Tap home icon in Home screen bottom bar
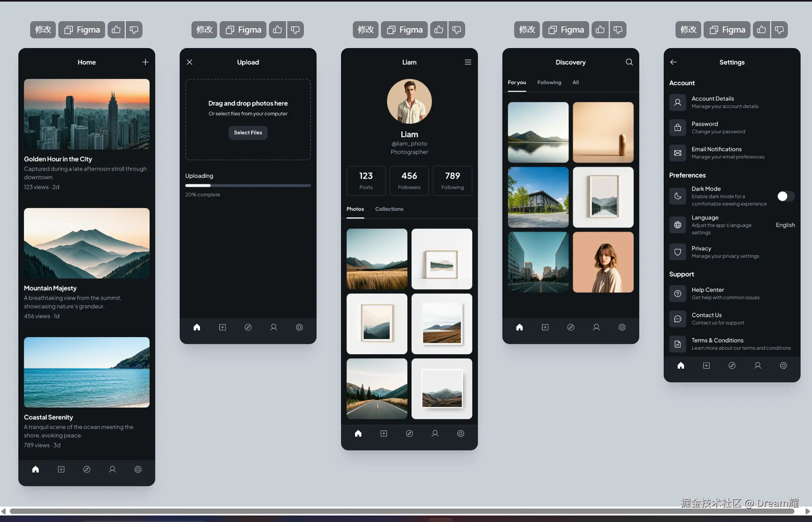This screenshot has height=522, width=812. [x=35, y=469]
